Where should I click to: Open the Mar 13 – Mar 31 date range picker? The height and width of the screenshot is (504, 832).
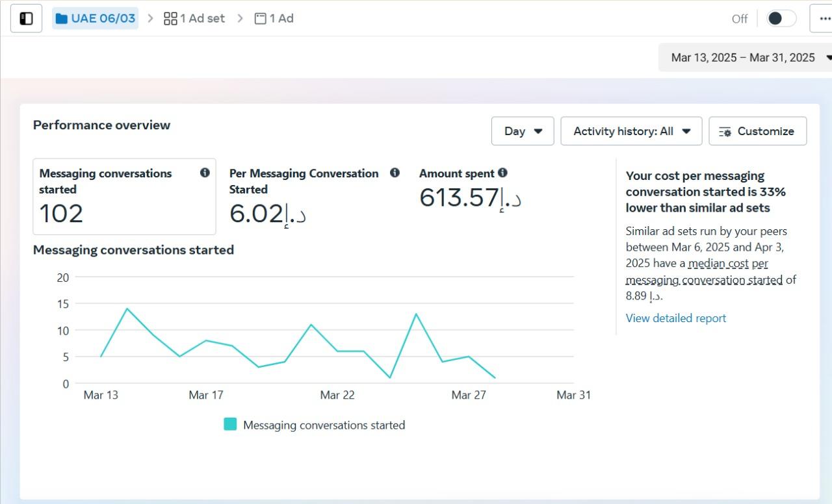coord(746,58)
